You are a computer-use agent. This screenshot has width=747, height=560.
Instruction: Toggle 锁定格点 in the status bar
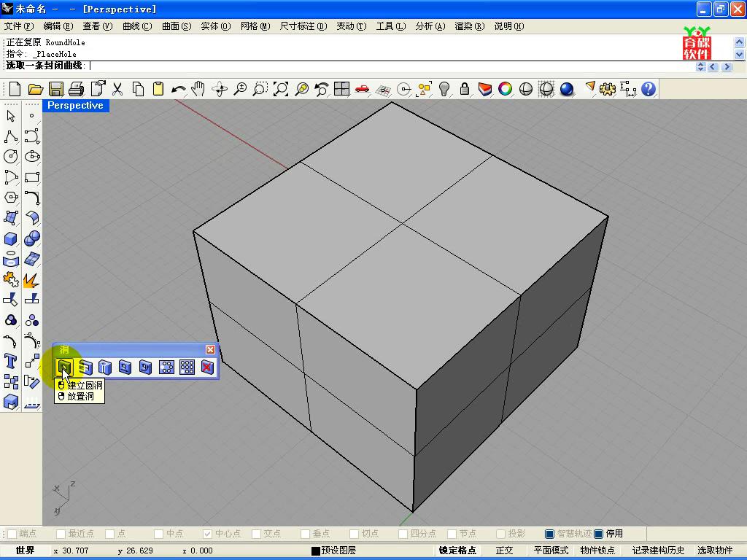(x=457, y=551)
